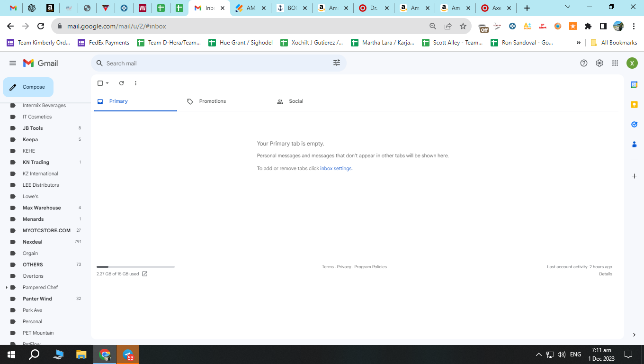Switch to the Dr. Target browser tab
Screen dimensions: 644x364
coord(374,8)
